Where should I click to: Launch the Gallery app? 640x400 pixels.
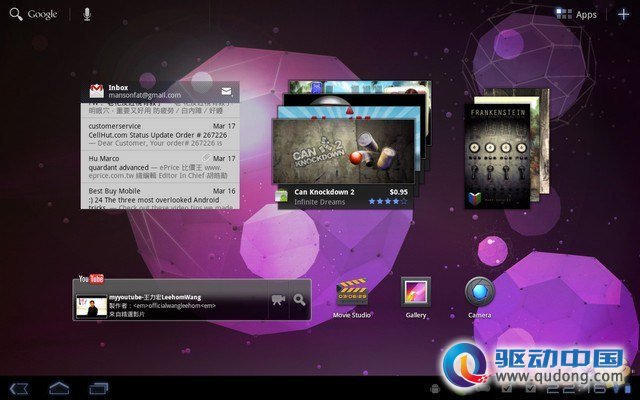[x=416, y=298]
